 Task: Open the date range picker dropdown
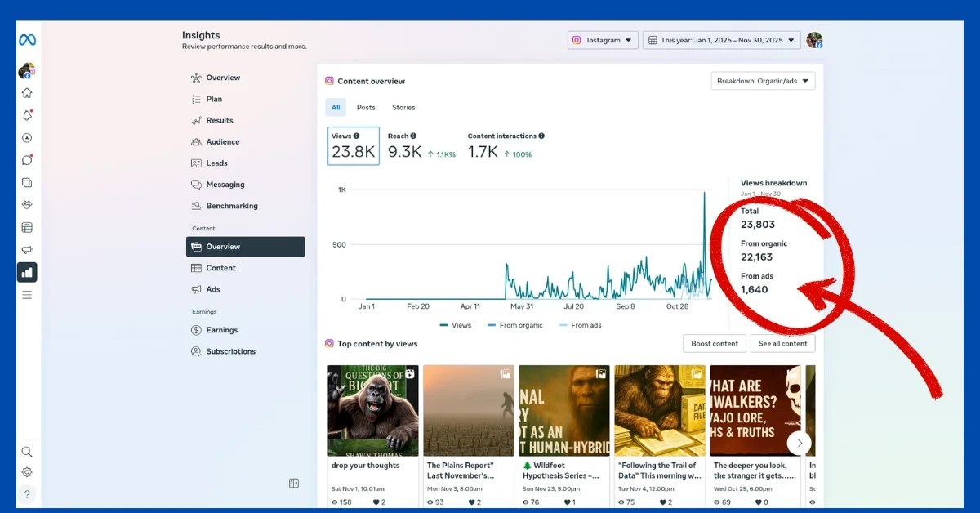[721, 40]
